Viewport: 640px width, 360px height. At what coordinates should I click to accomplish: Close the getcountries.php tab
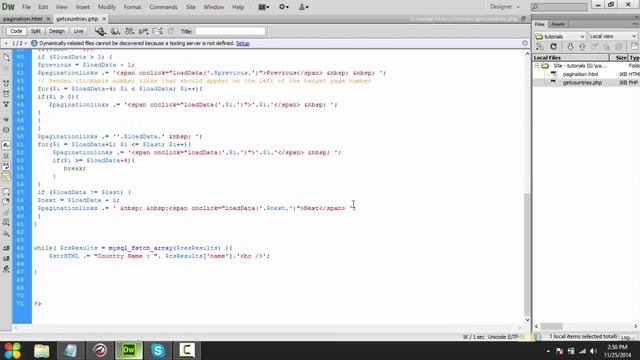click(104, 19)
